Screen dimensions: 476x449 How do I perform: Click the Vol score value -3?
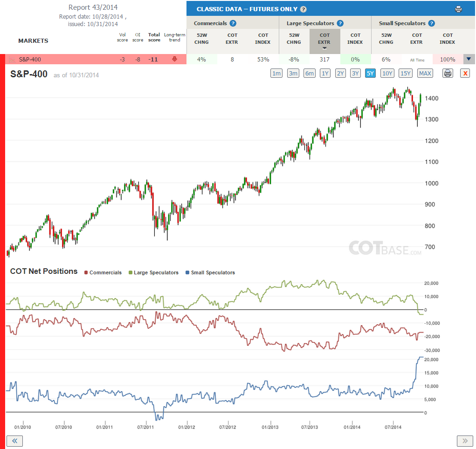[x=122, y=60]
